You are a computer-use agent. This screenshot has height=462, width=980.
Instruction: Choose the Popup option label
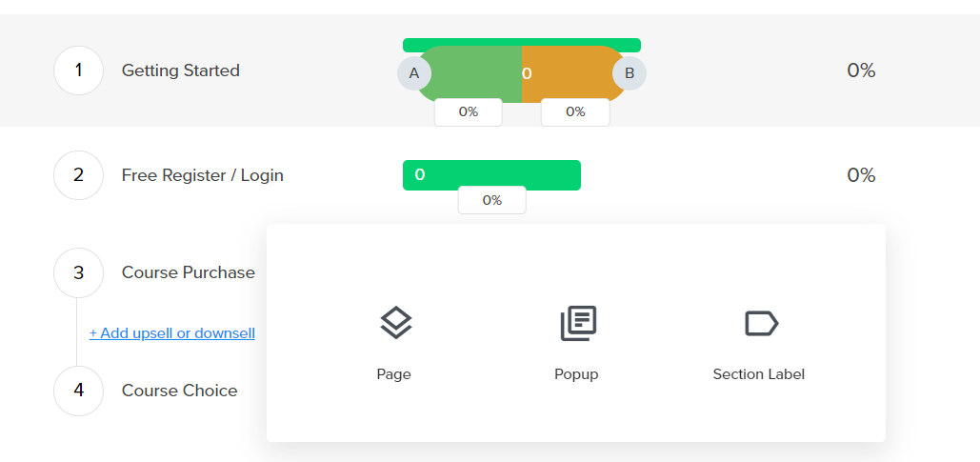point(576,374)
